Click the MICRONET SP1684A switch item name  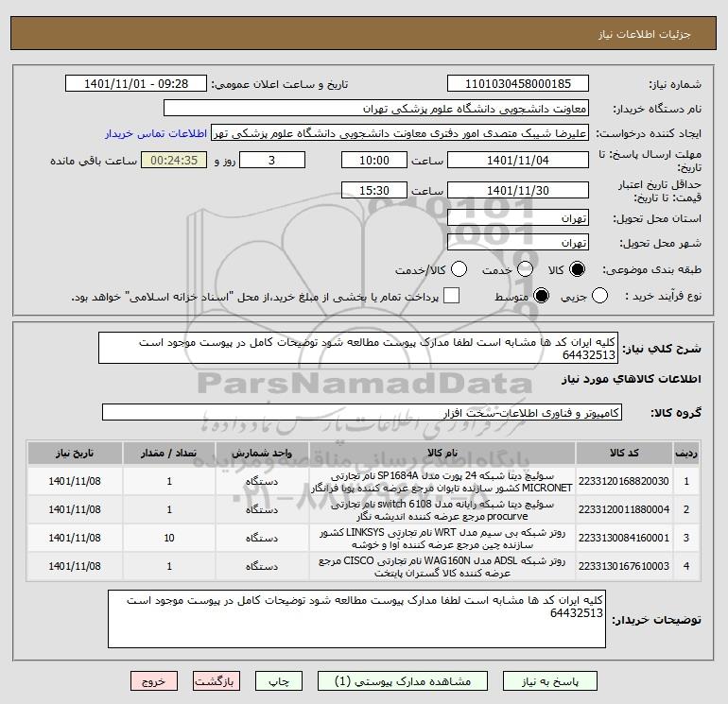(442, 482)
